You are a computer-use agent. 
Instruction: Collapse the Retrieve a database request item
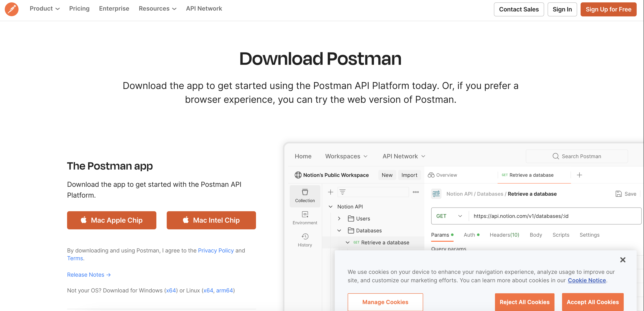[347, 242]
